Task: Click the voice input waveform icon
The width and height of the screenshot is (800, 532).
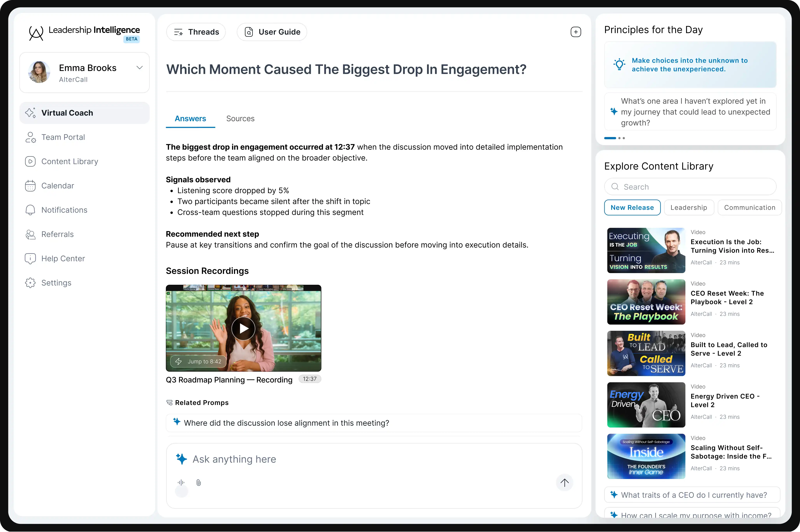Action: (181, 482)
